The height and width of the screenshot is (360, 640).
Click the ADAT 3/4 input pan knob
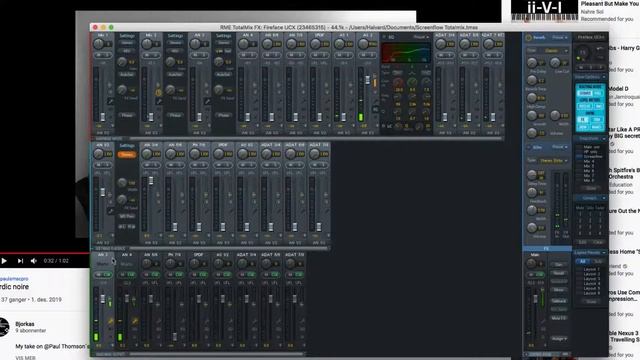(441, 44)
